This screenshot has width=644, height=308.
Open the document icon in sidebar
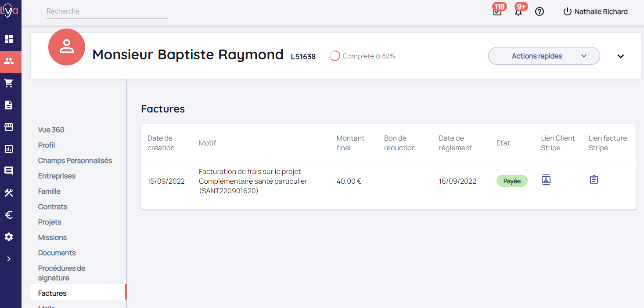pyautogui.click(x=9, y=105)
